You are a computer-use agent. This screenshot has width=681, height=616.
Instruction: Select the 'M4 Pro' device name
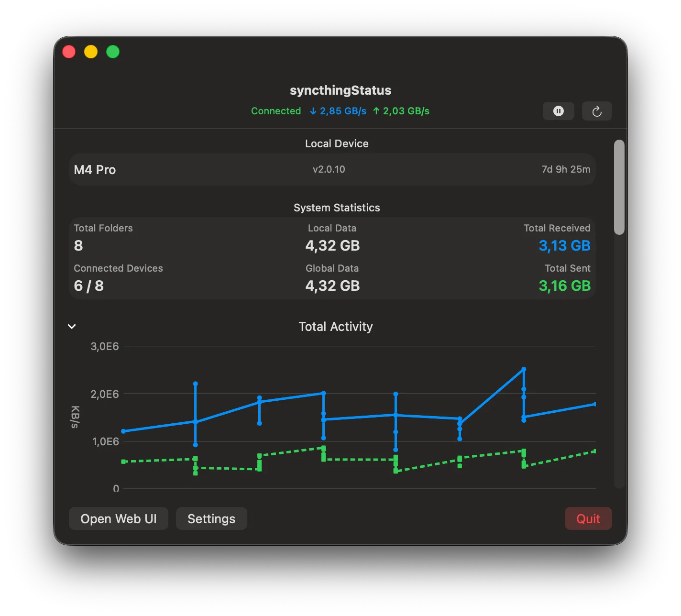(95, 170)
